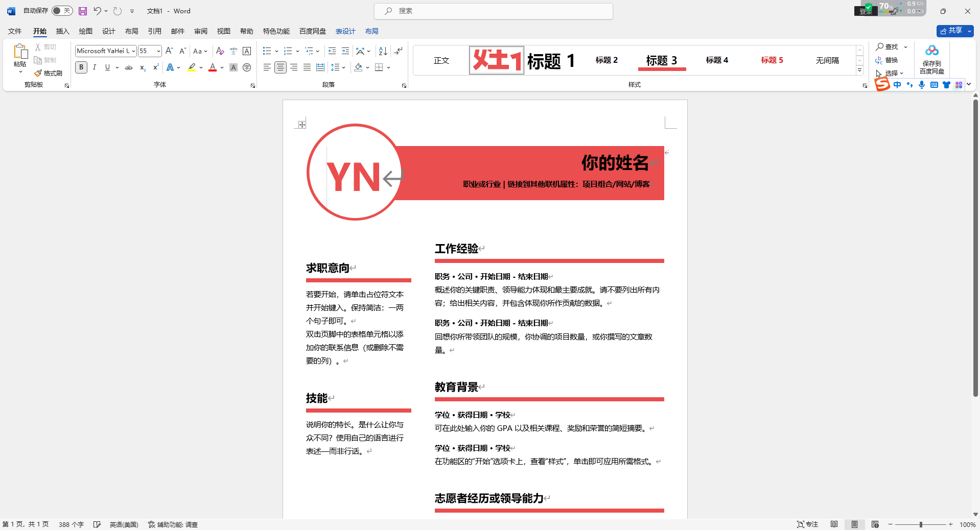Click the zoom slider in status bar
This screenshot has width=980, height=530.
921,524
